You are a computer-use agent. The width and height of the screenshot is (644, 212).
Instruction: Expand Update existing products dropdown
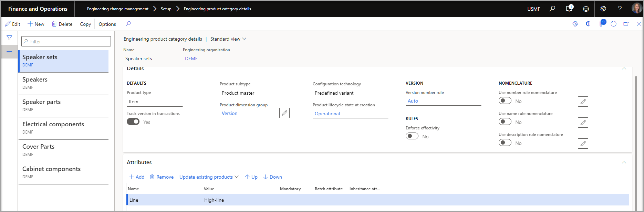coord(209,177)
